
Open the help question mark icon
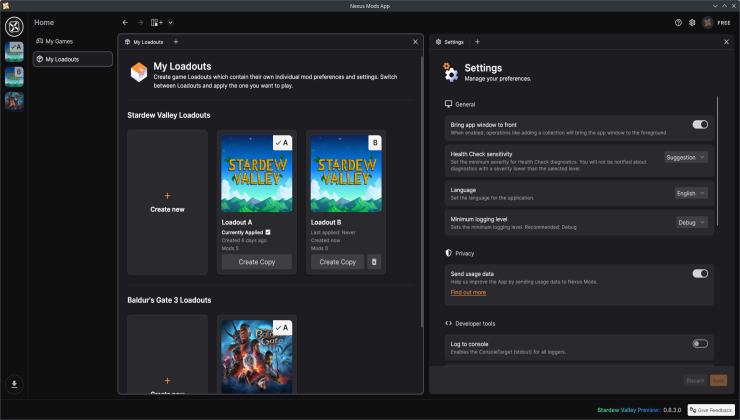678,22
